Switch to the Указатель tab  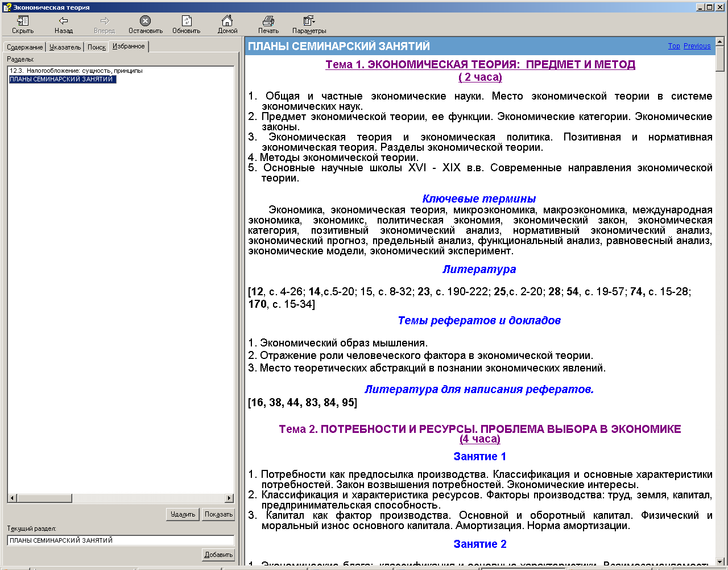pyautogui.click(x=65, y=47)
